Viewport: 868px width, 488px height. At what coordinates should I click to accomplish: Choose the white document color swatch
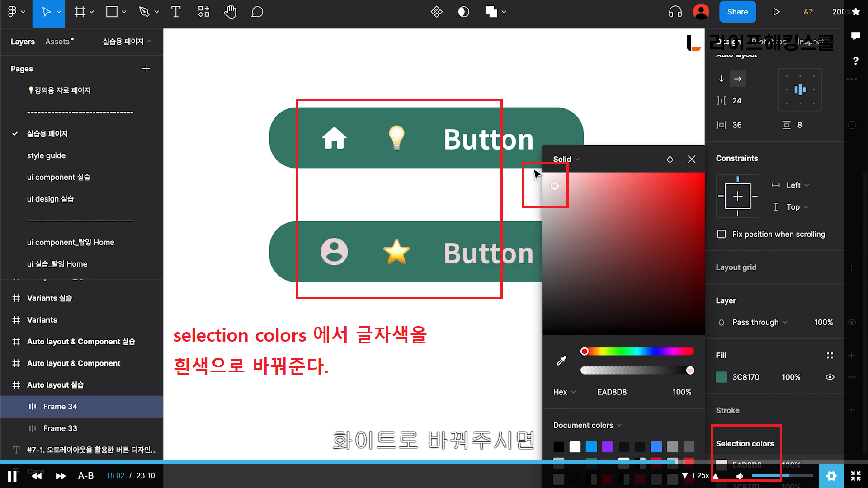[x=575, y=447]
